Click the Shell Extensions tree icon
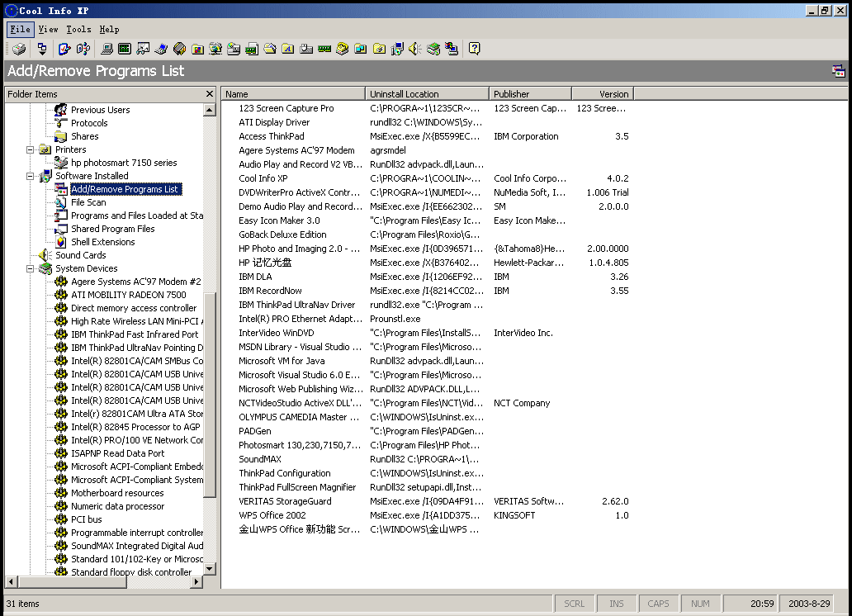 click(61, 242)
